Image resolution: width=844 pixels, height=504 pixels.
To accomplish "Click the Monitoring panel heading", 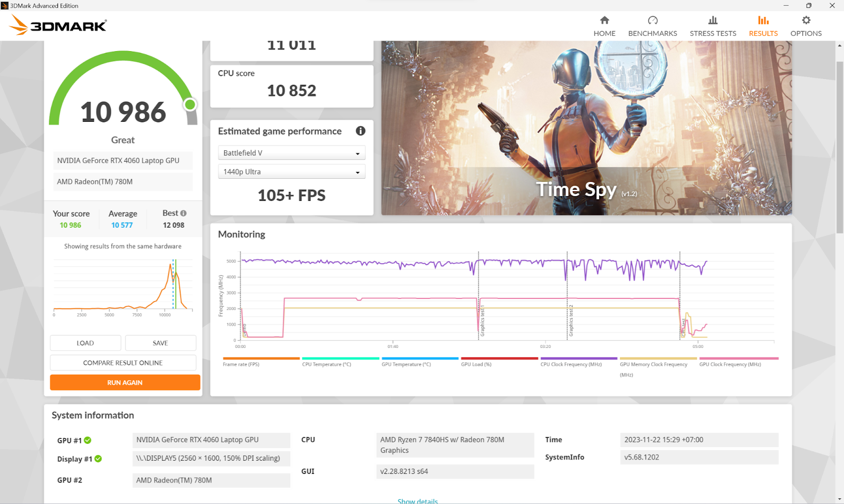I will [242, 235].
